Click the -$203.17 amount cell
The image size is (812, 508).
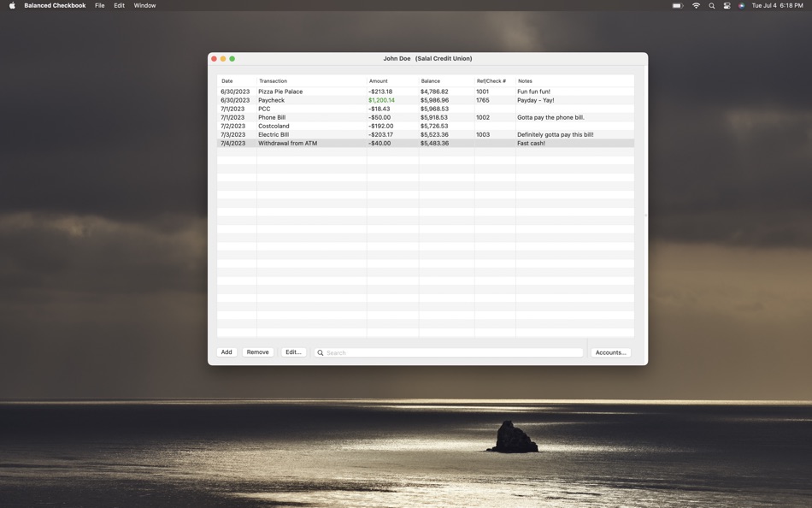click(x=380, y=134)
